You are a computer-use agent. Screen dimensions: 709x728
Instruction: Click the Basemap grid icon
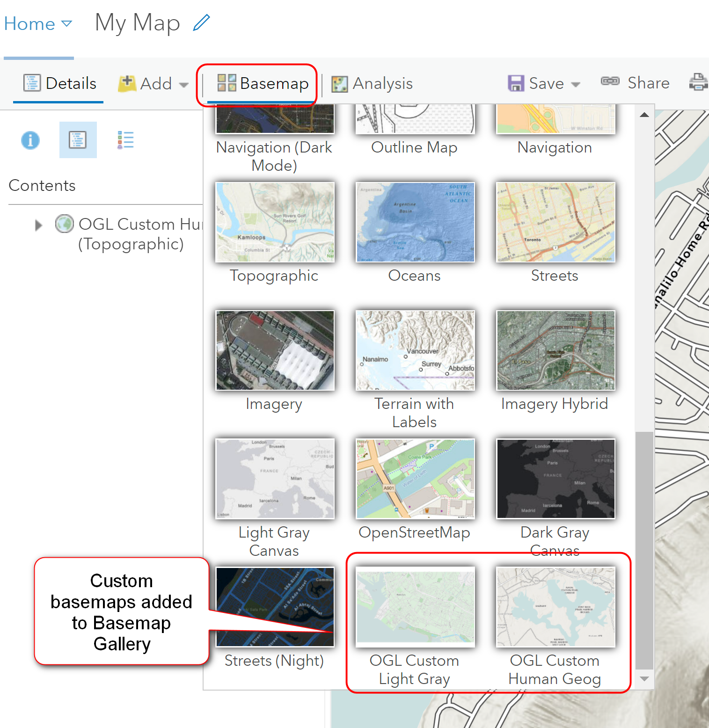tap(227, 83)
